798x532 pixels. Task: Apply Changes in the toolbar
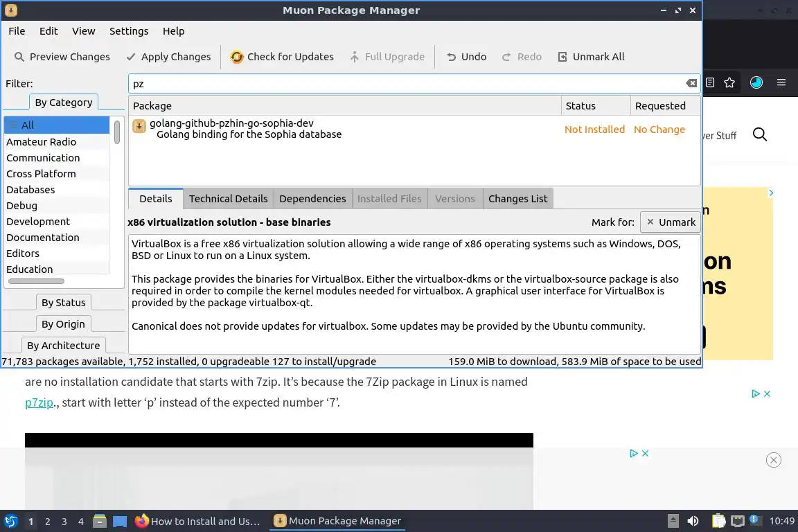pos(168,57)
